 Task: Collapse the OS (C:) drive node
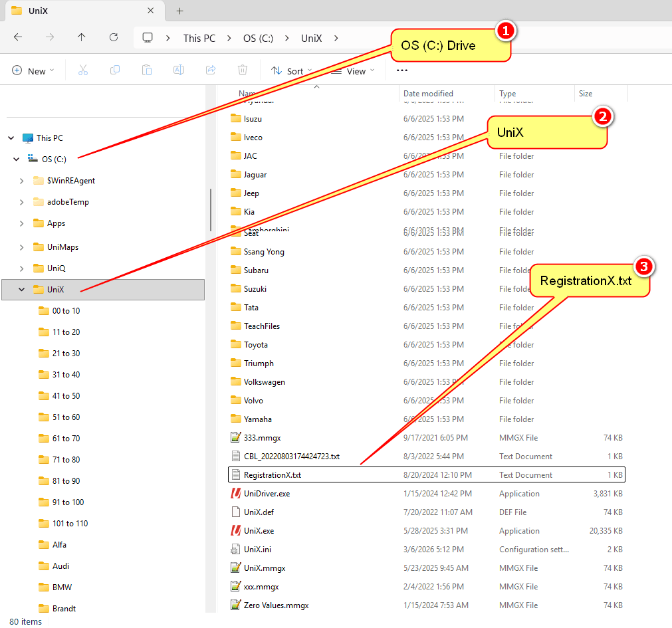click(17, 159)
